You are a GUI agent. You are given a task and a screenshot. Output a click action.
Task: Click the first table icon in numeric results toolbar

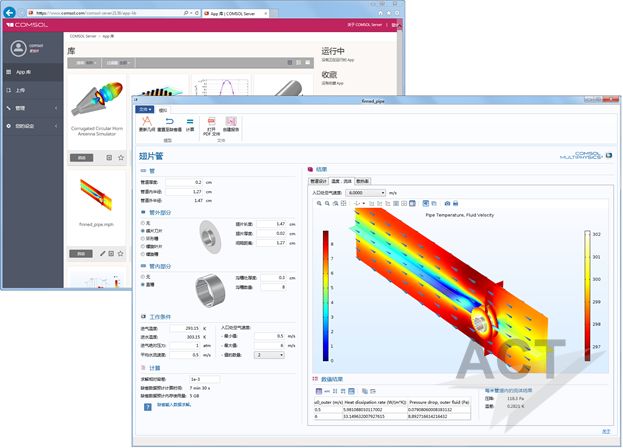coord(319,391)
